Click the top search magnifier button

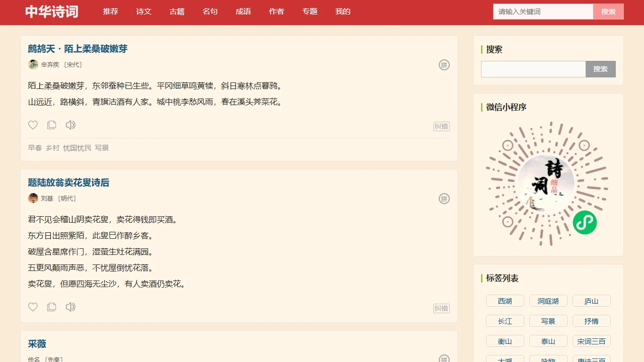click(608, 11)
